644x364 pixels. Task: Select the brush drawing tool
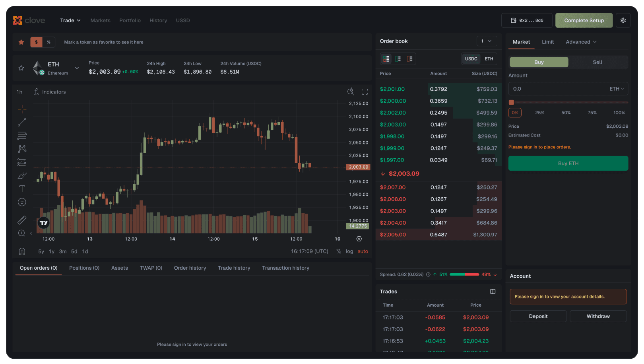[x=22, y=175]
